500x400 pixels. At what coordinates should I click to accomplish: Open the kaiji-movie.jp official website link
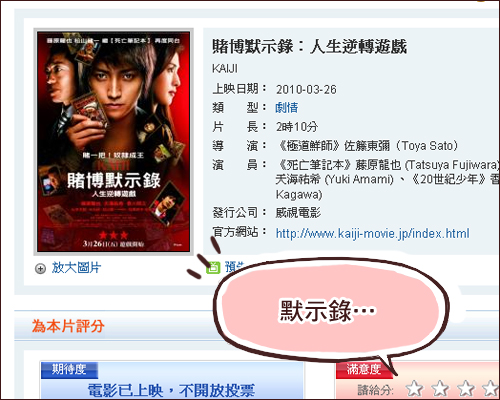pyautogui.click(x=372, y=233)
